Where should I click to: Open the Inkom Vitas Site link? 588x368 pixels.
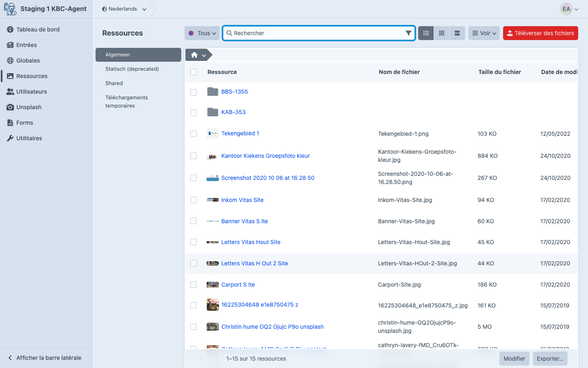[242, 200]
